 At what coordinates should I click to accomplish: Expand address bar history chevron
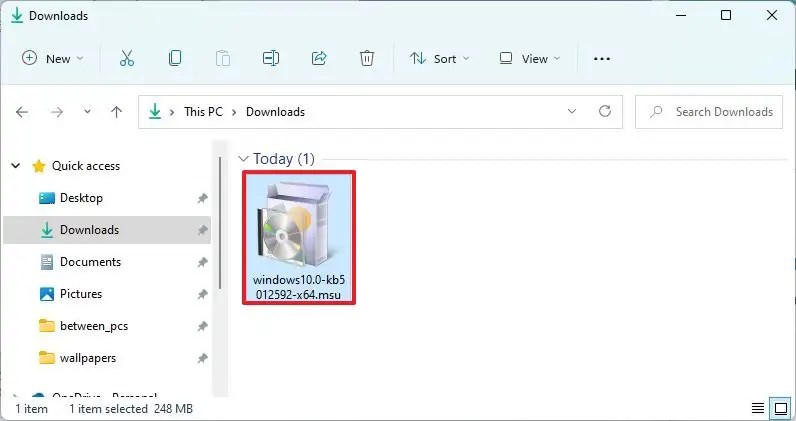572,111
